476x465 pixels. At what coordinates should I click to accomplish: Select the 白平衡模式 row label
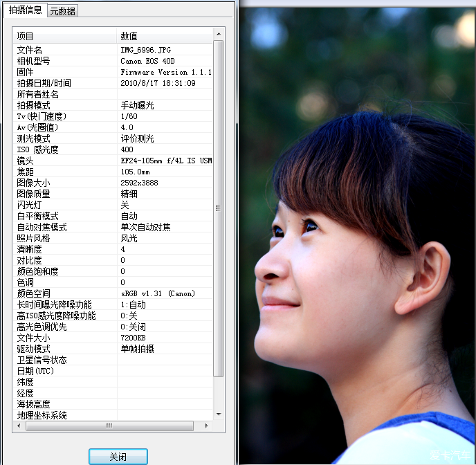pos(37,216)
